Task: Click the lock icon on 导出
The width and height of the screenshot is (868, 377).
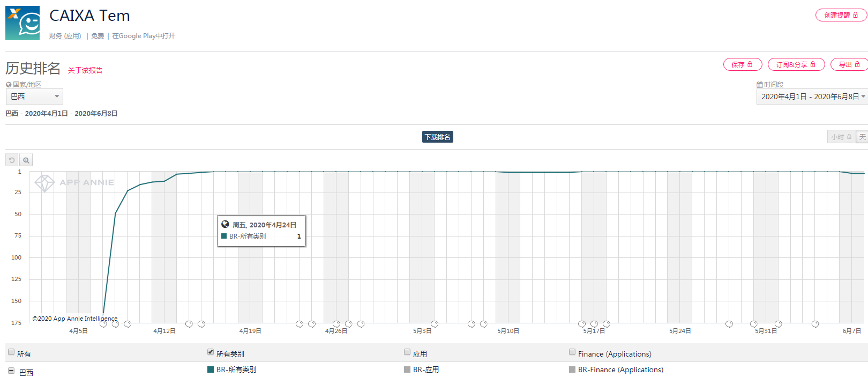Action: (857, 64)
